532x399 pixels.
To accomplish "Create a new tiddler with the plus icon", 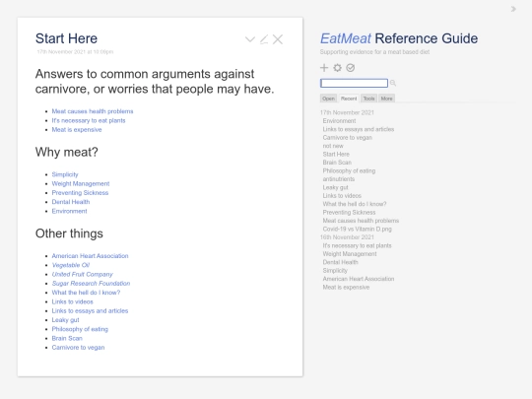I will pyautogui.click(x=324, y=68).
